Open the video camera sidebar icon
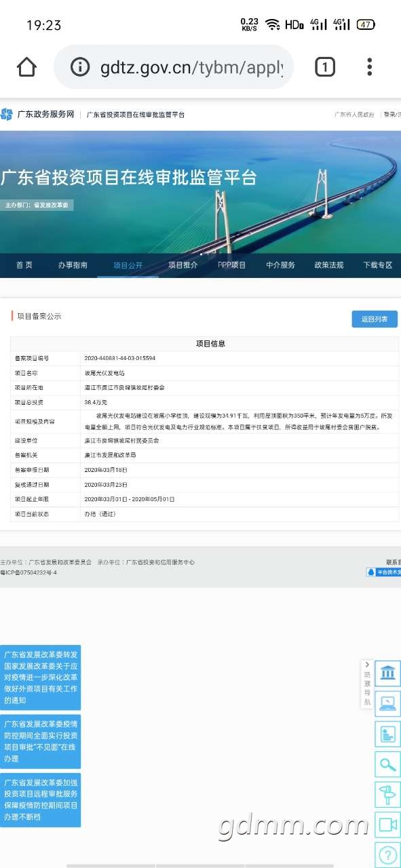 coord(387,825)
